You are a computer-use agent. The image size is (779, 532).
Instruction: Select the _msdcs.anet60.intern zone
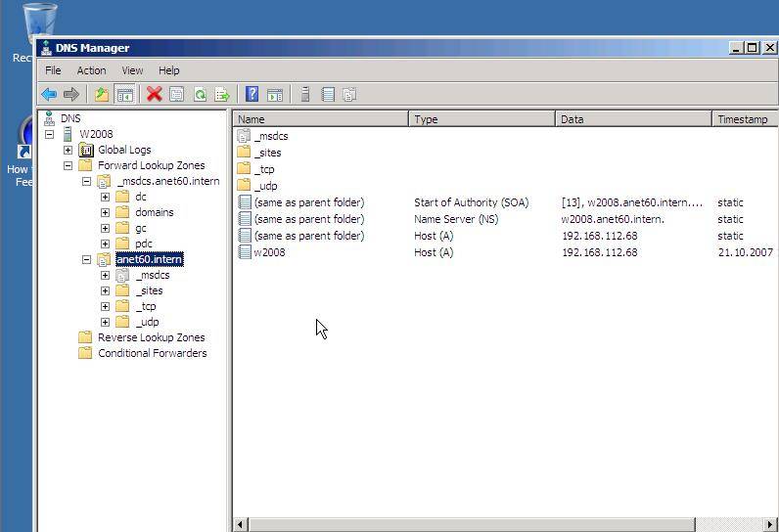point(168,181)
